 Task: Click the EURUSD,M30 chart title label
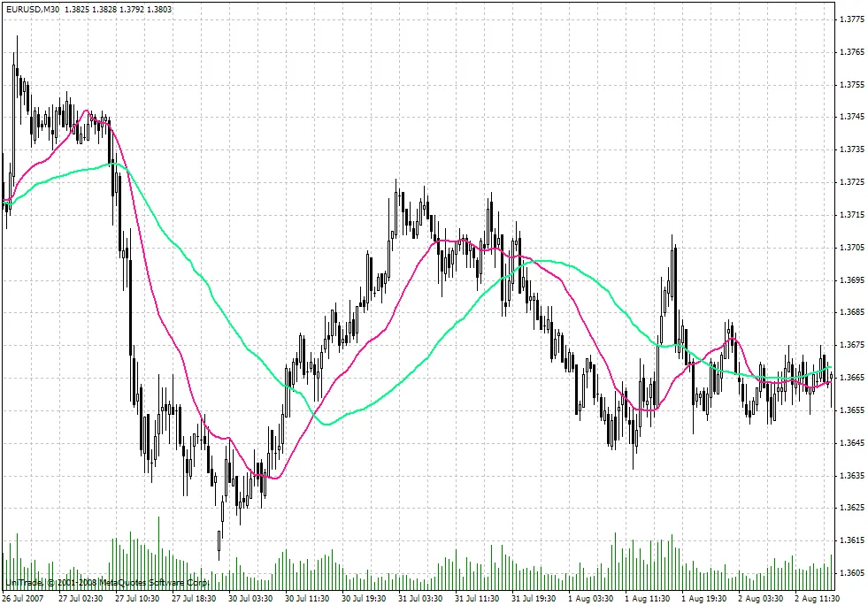[32, 7]
